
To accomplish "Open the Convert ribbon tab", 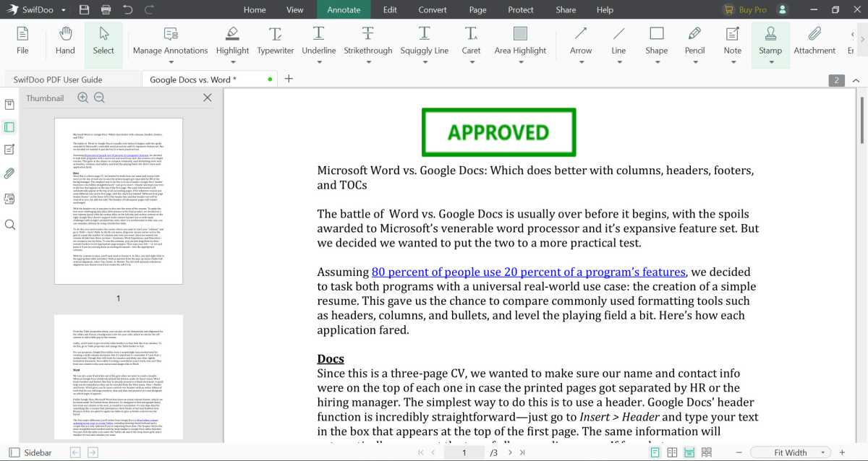I will point(433,10).
